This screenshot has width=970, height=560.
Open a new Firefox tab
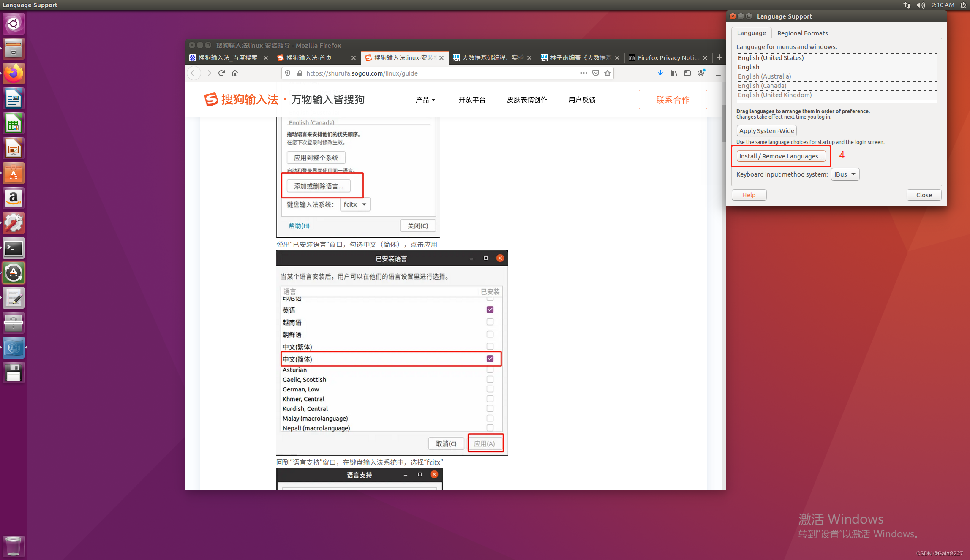pos(719,57)
